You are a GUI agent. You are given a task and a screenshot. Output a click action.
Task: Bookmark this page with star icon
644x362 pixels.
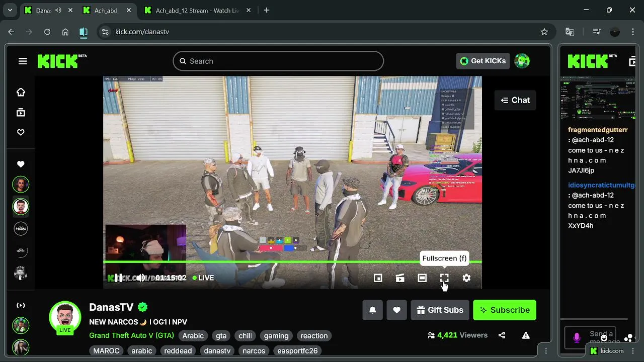(544, 32)
